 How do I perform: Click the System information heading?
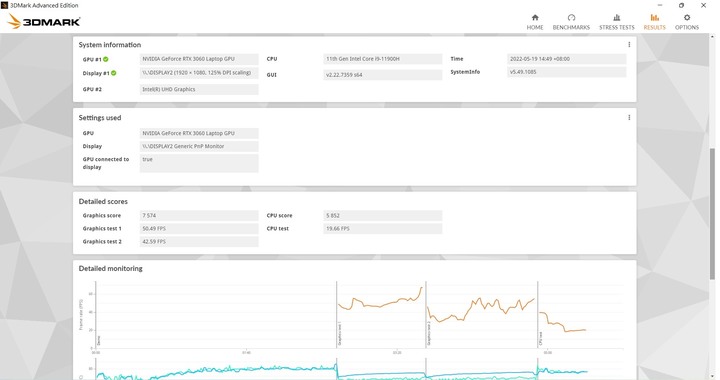click(109, 45)
